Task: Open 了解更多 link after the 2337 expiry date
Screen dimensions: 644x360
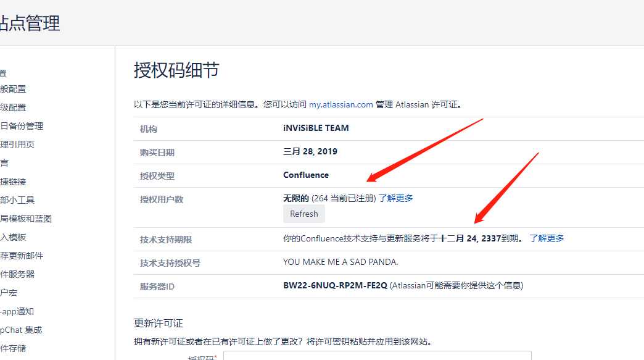Action: click(547, 238)
